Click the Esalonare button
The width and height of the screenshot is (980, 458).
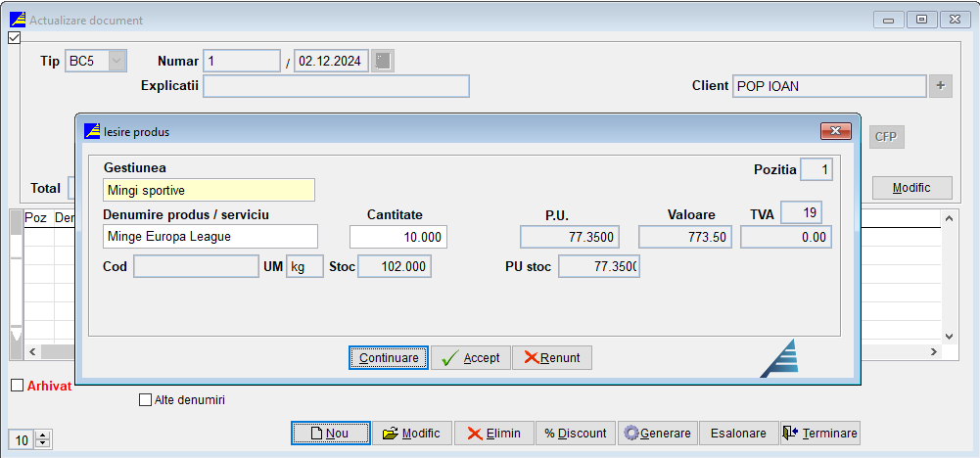738,434
